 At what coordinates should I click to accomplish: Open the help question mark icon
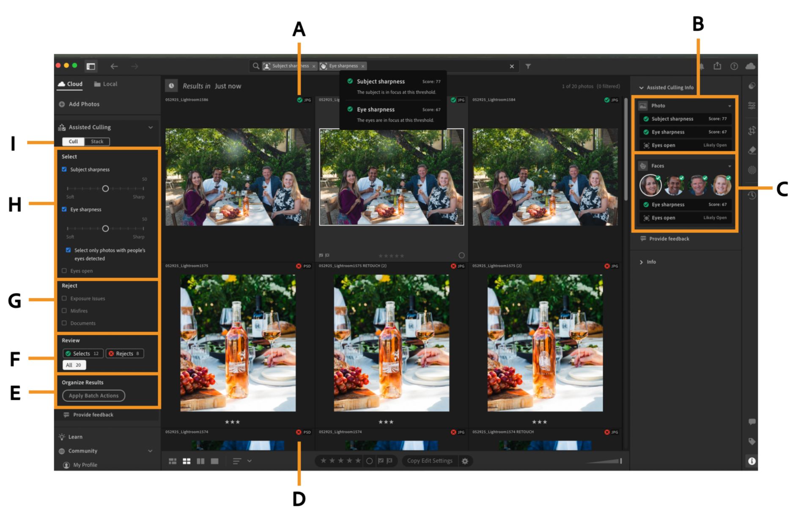click(734, 66)
